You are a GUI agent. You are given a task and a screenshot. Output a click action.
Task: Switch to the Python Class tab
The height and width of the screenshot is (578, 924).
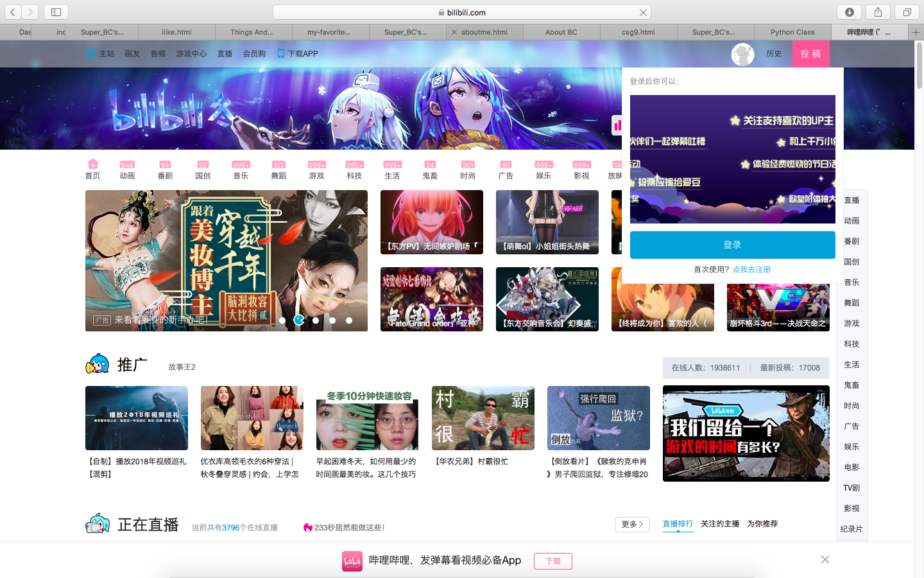coord(792,32)
